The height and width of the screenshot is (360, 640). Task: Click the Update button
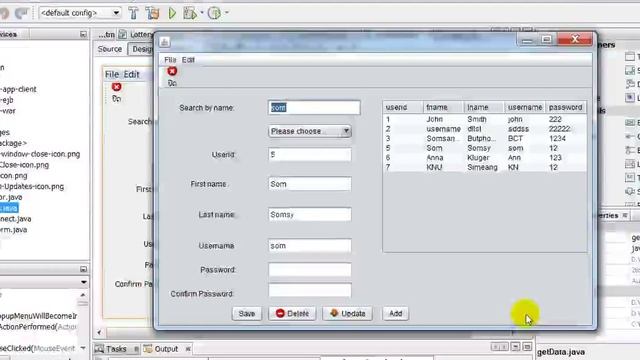click(347, 313)
